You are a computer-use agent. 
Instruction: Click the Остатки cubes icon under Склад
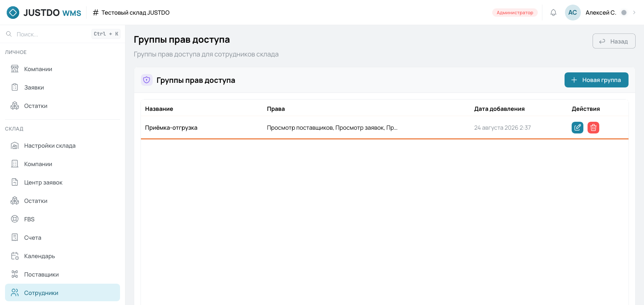click(15, 201)
